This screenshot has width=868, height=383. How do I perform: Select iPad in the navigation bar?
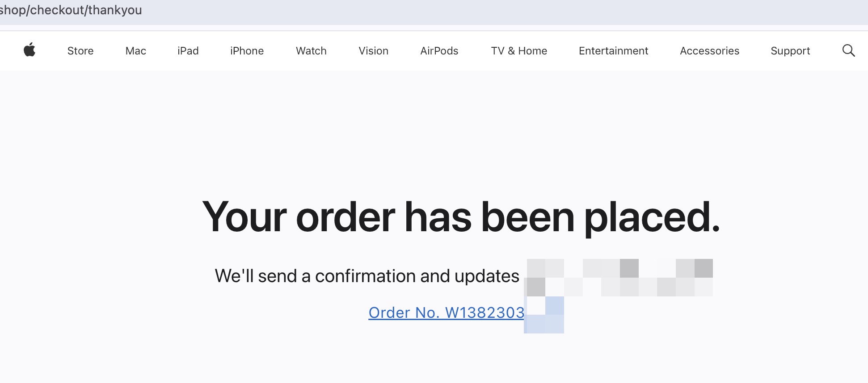188,51
